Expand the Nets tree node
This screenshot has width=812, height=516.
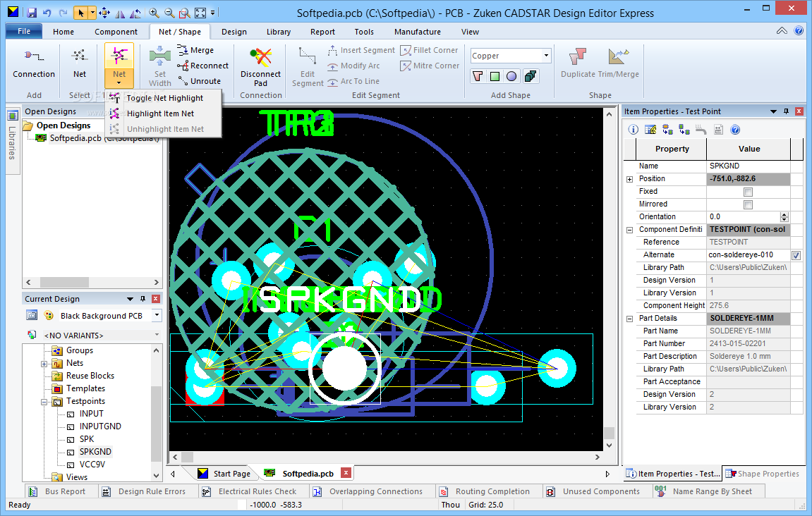click(x=44, y=364)
